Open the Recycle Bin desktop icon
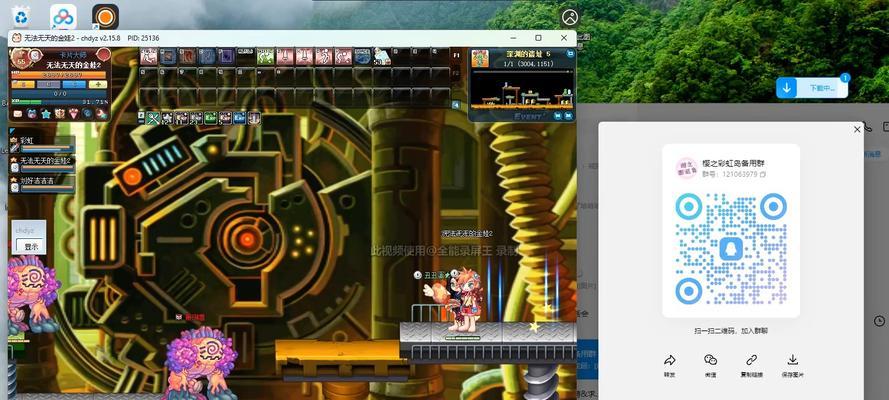Viewport: 889px width, 400px height. (x=21, y=16)
